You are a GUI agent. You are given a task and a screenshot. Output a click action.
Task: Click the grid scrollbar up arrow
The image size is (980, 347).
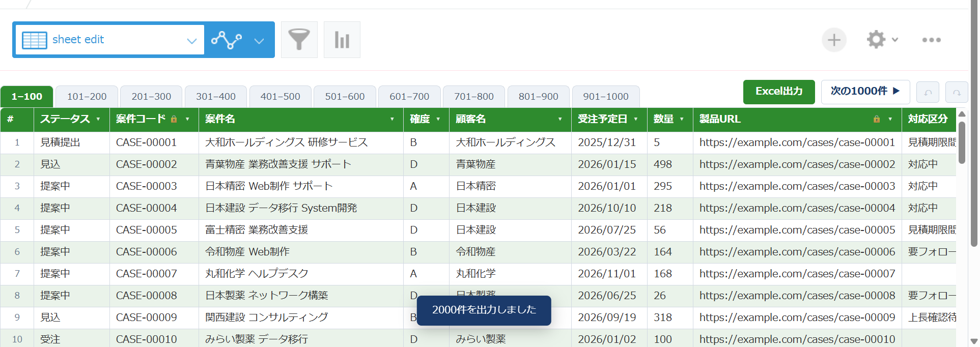962,114
